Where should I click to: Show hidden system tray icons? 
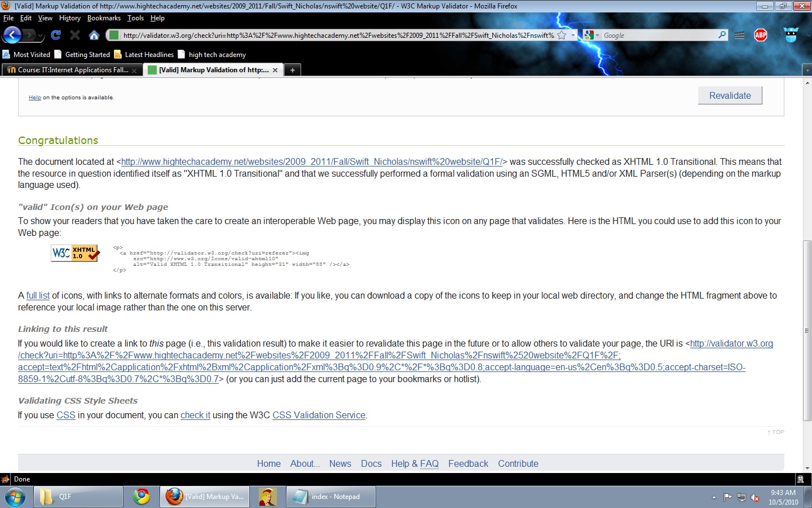pos(714,497)
